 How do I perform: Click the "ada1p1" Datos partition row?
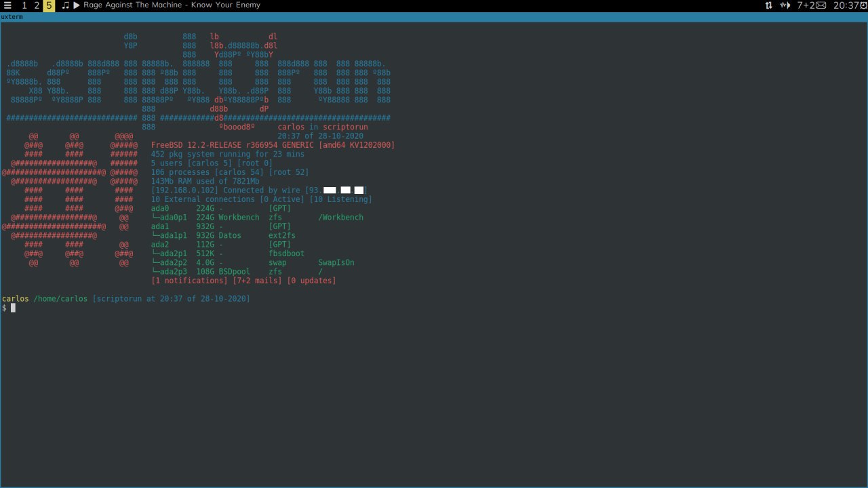(223, 236)
